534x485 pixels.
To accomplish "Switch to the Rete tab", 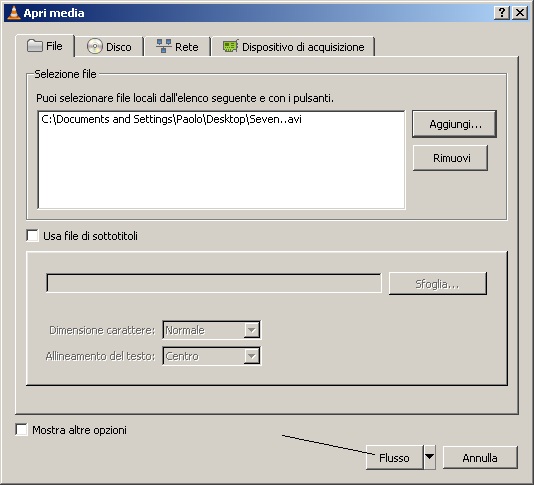I will (177, 46).
